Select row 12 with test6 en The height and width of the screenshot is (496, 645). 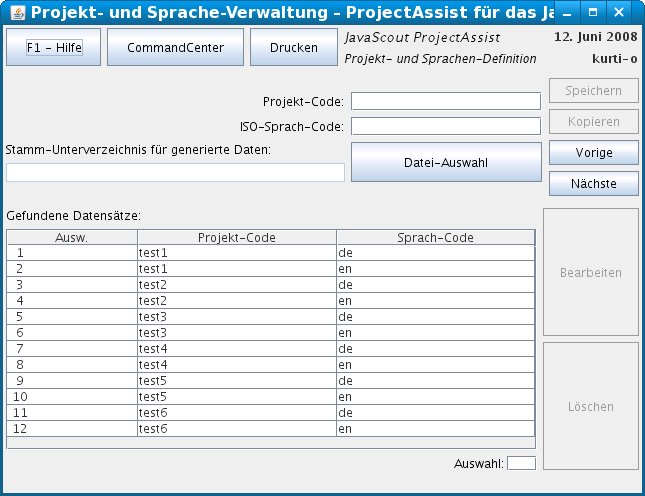237,428
